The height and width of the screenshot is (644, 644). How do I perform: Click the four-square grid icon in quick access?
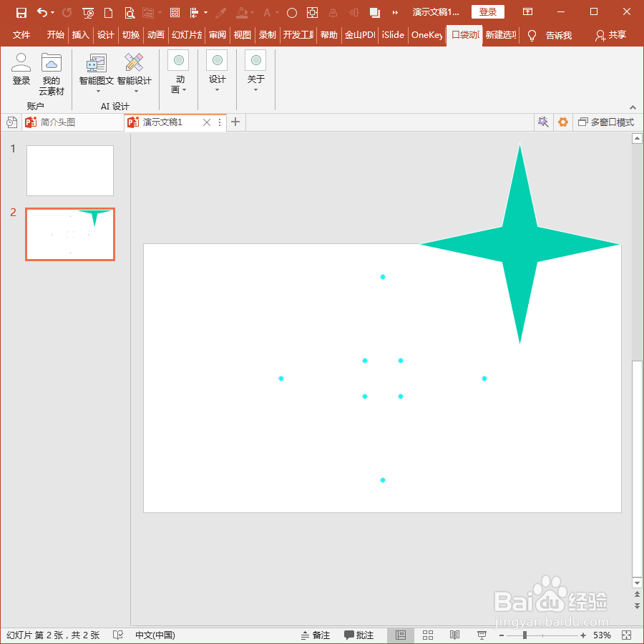[175, 13]
